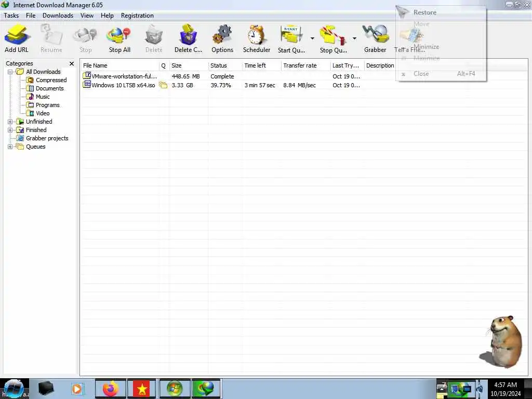Image resolution: width=532 pixels, height=399 pixels.
Task: Select All Downloads in the tree
Action: 44,72
